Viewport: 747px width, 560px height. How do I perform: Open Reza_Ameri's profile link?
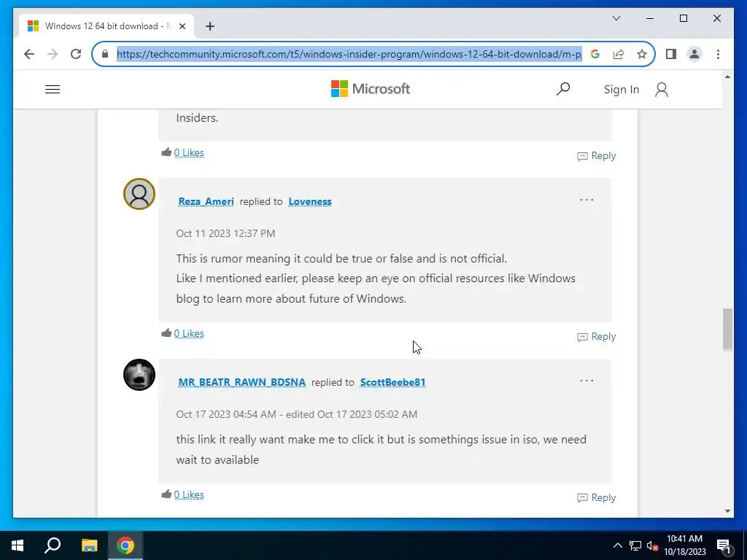tap(206, 201)
